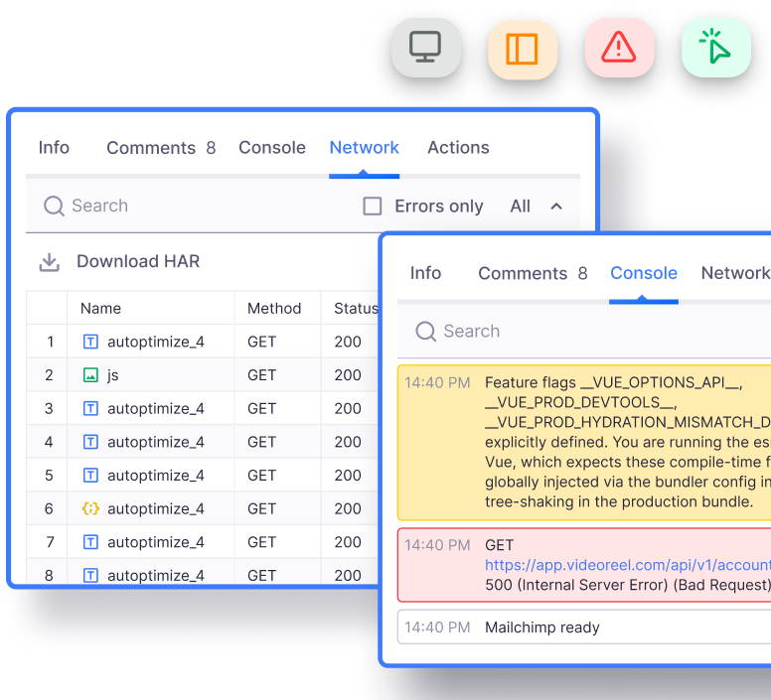Select autoptimize_4 request in row 7

pos(155,542)
